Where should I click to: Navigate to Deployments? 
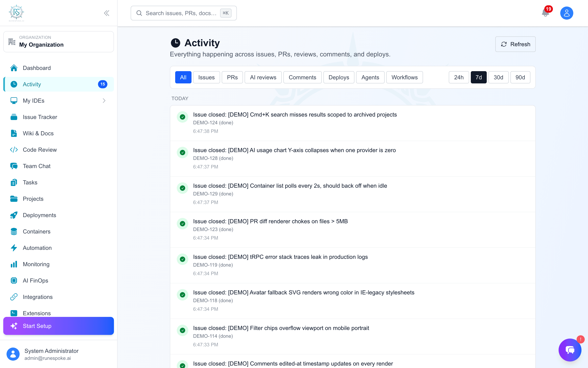[x=59, y=215]
